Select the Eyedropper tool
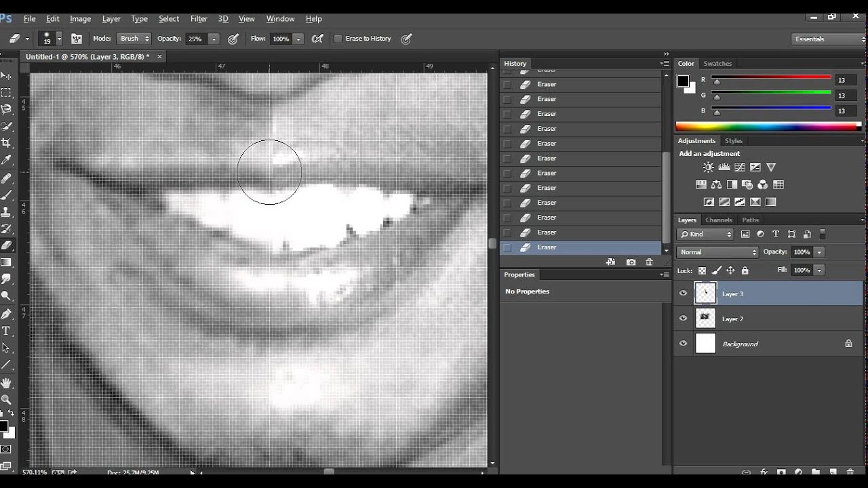This screenshot has height=488, width=868. (6, 161)
